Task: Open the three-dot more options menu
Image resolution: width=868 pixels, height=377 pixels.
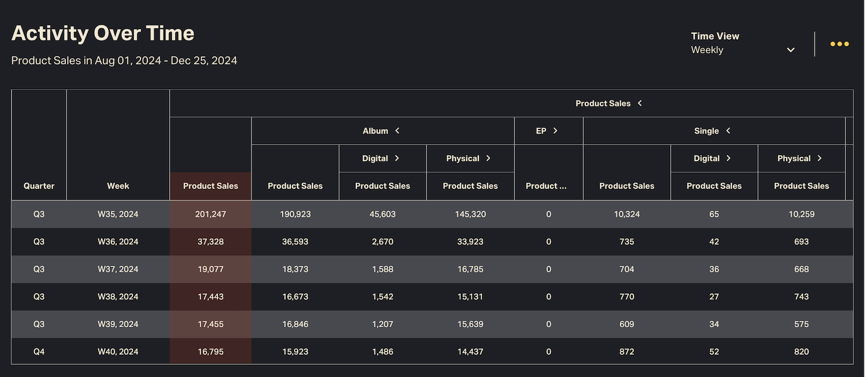Action: 839,44
